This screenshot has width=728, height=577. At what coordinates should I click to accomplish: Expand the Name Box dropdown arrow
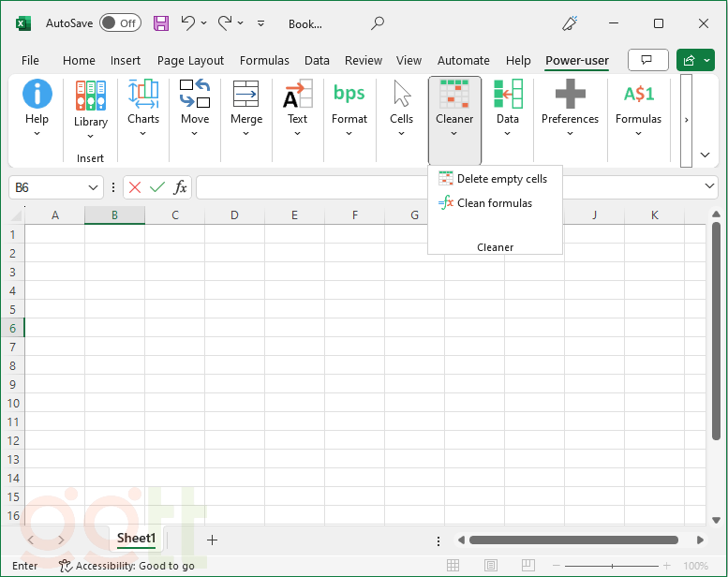coord(93,187)
